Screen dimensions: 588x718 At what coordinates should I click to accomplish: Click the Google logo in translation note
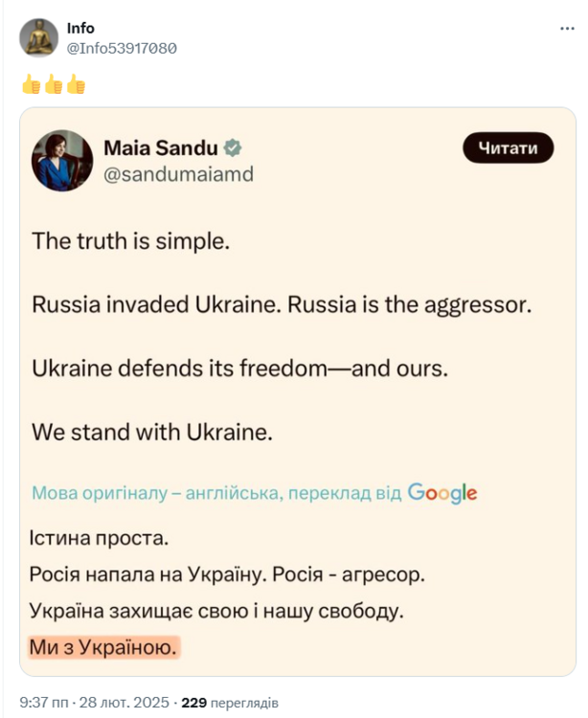pos(441,493)
